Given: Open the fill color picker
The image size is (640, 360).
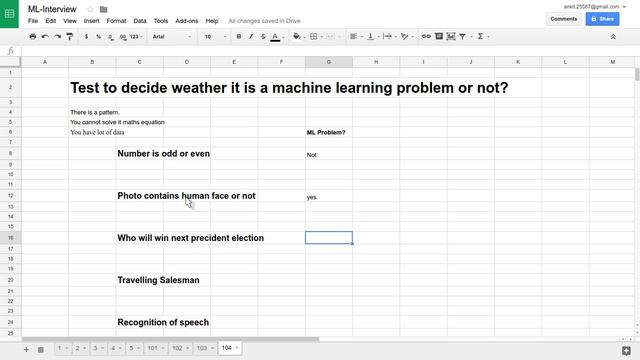Looking at the screenshot, I should 297,37.
